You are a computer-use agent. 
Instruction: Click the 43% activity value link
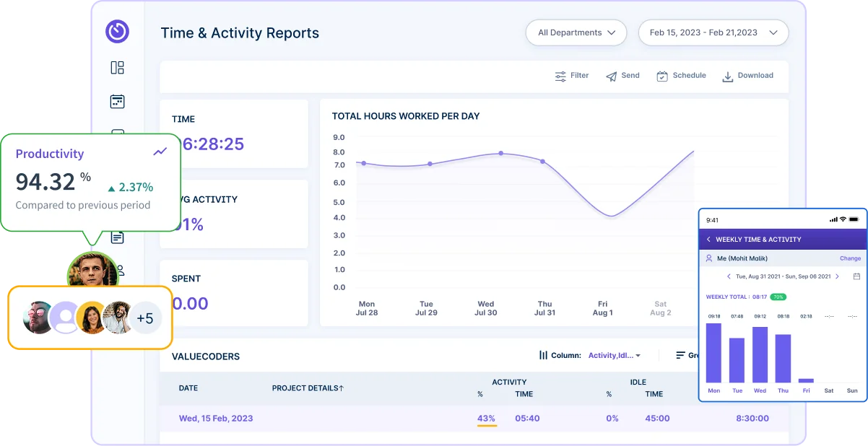coord(486,419)
